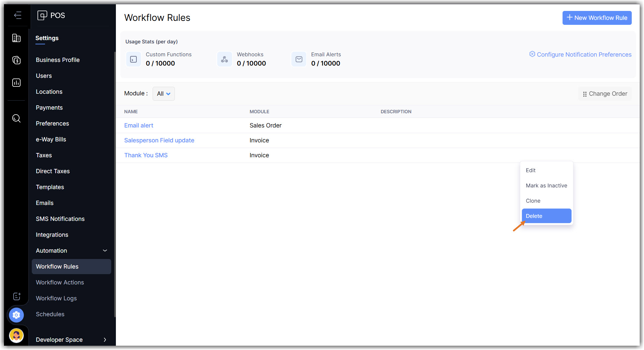Image resolution: width=644 pixels, height=350 pixels.
Task: Click the search magnifier icon
Action: (16, 118)
